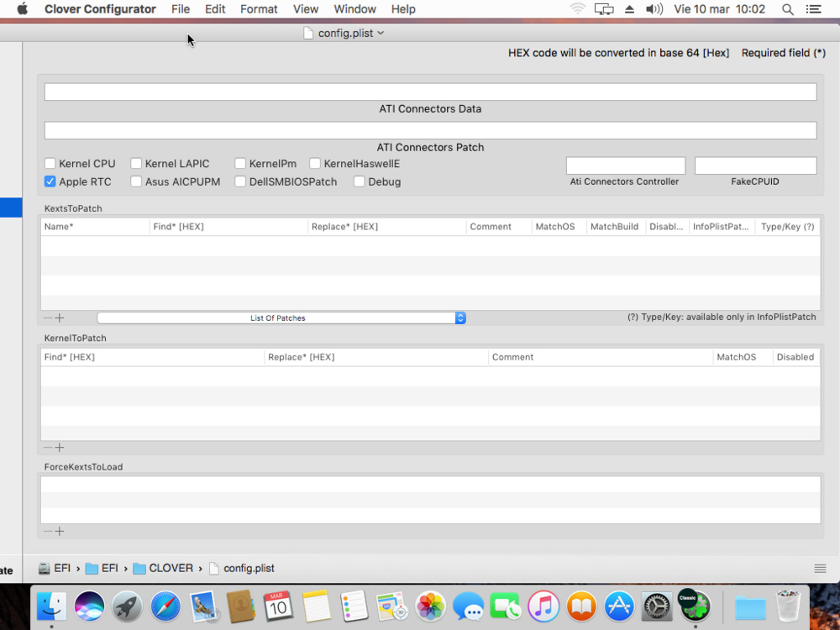Open Notification Center list icon
Viewport: 840px width, 630px height.
813,9
